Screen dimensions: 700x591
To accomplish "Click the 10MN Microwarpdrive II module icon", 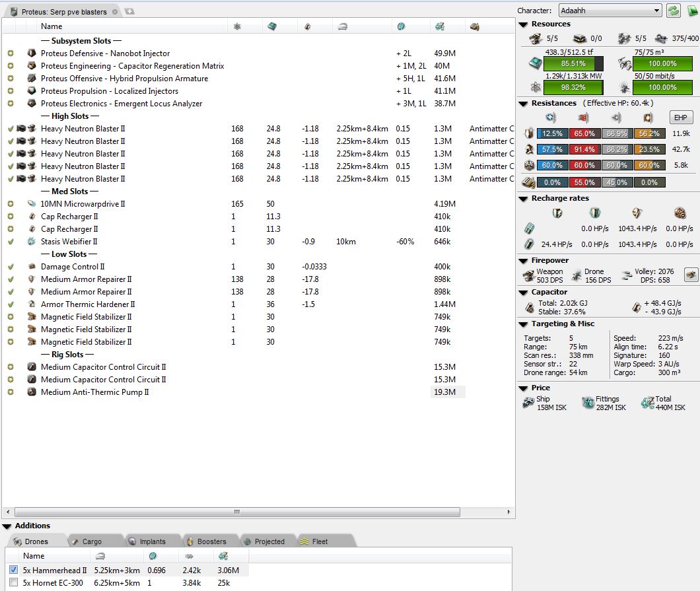I will 32,203.
